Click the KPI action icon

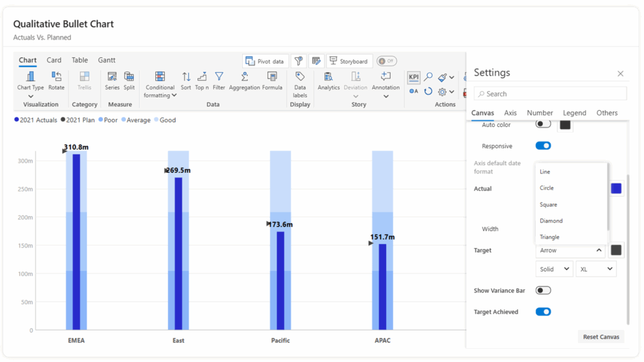[x=414, y=77]
